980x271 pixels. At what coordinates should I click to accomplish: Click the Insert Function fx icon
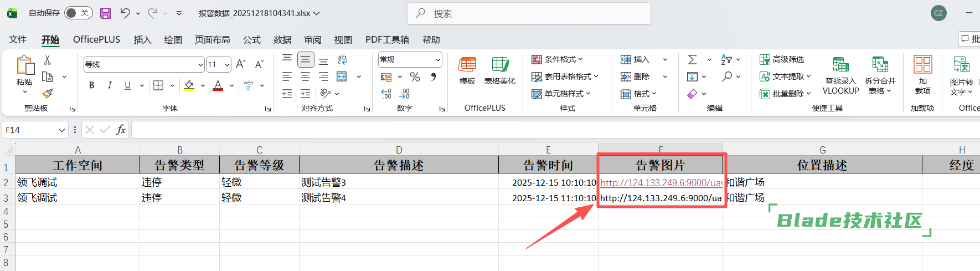[121, 130]
